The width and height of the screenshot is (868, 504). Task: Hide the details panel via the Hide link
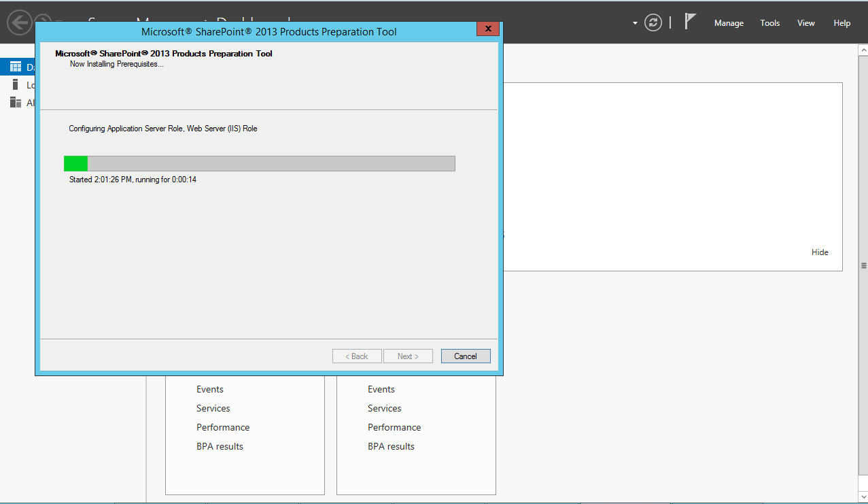click(x=819, y=252)
